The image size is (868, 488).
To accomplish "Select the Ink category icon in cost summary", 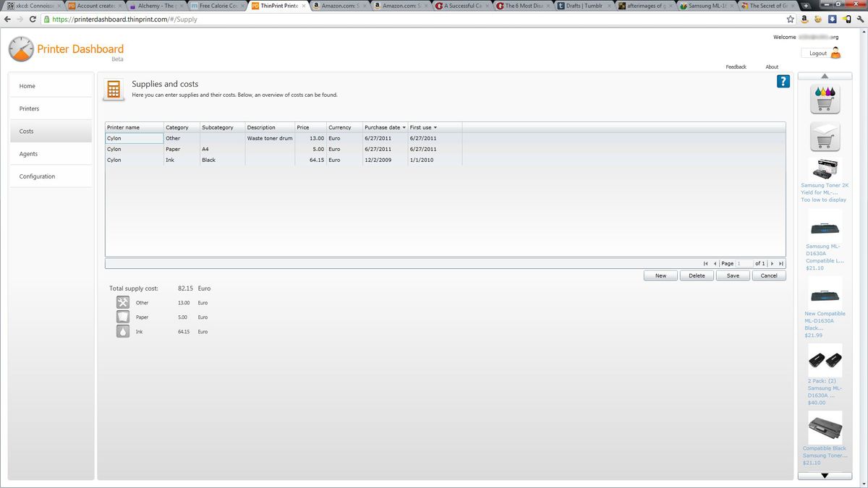I will (x=122, y=331).
